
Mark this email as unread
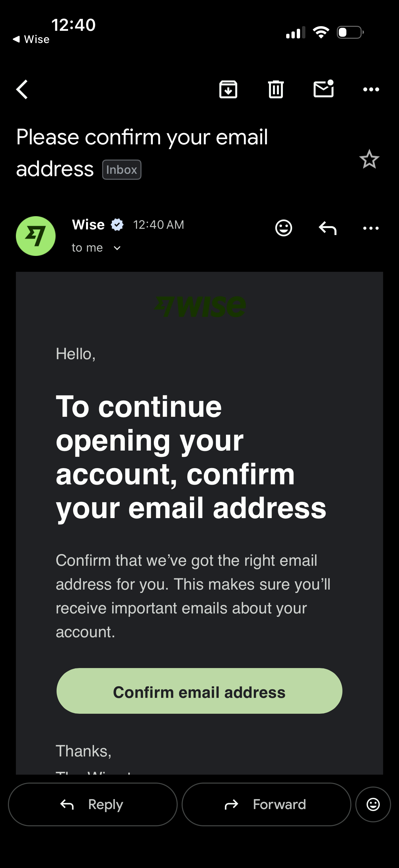[323, 90]
